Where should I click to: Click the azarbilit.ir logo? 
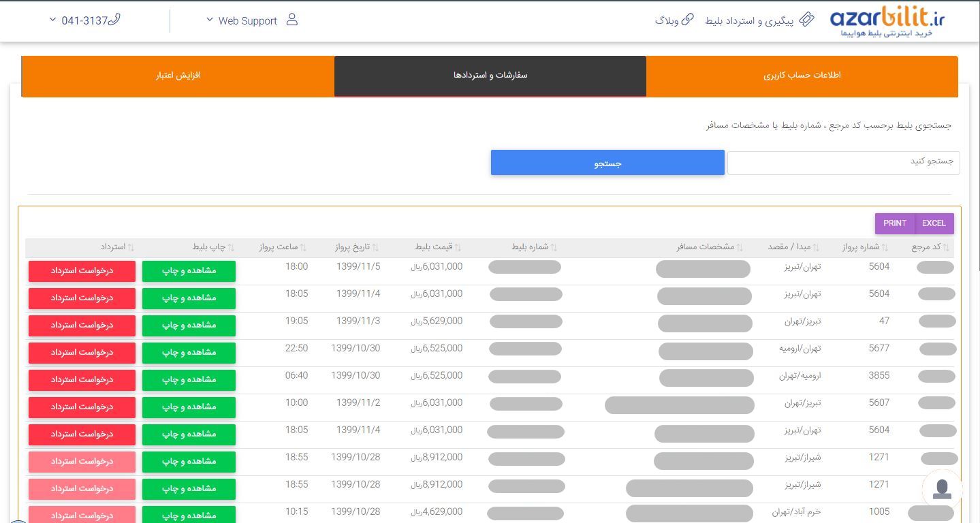pos(887,22)
